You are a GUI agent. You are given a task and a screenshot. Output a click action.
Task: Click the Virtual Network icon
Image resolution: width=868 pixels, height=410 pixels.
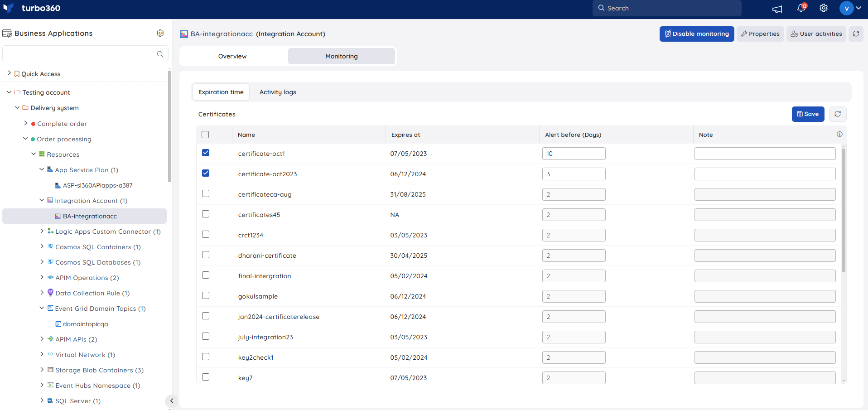pos(50,354)
